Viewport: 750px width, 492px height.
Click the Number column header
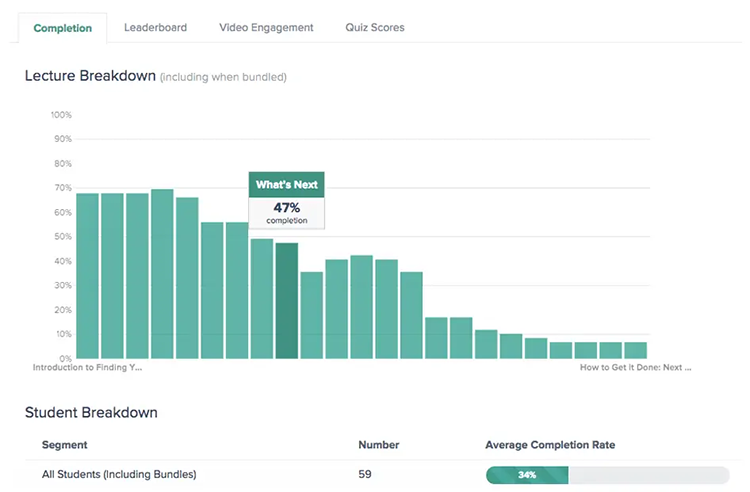click(x=378, y=445)
